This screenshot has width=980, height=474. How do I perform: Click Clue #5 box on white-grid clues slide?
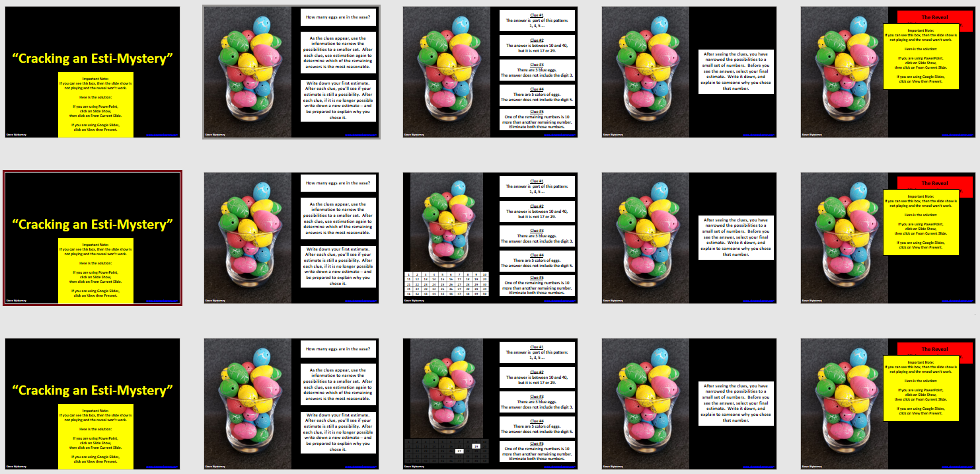(537, 286)
